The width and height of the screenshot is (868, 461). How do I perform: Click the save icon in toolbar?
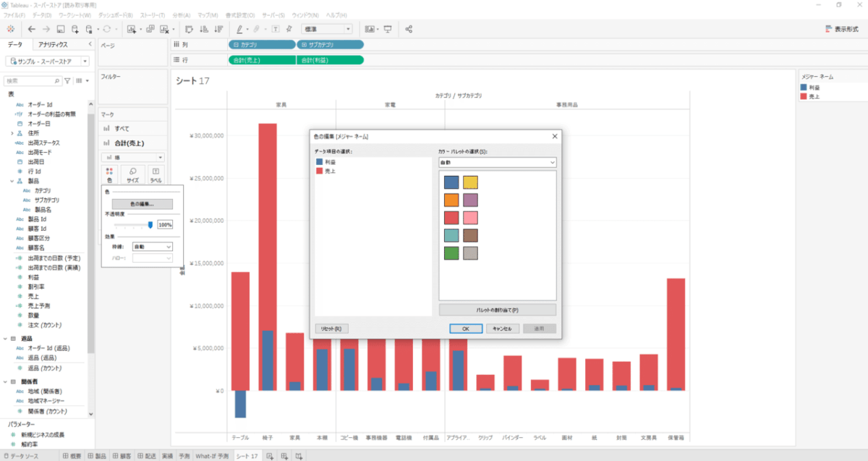pos(61,29)
